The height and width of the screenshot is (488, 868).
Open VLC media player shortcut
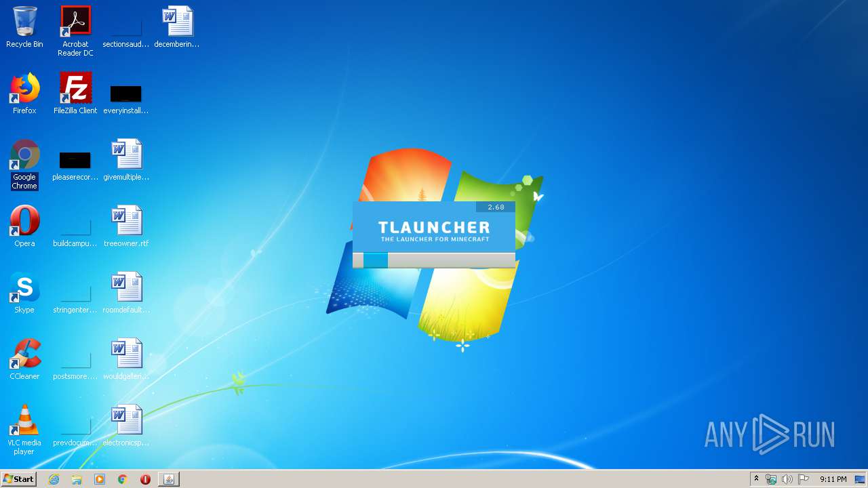24,430
